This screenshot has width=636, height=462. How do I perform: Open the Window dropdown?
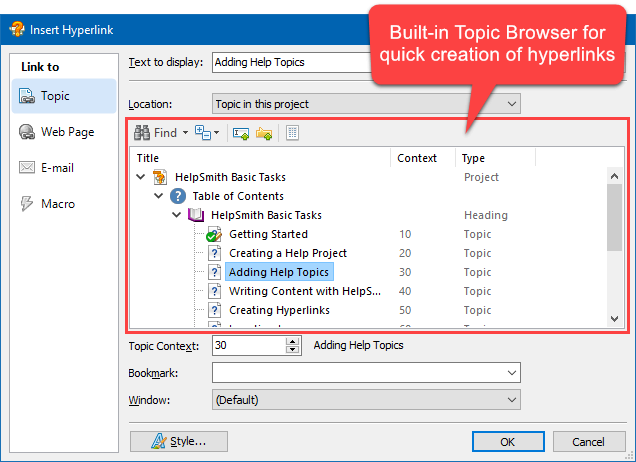[x=366, y=400]
